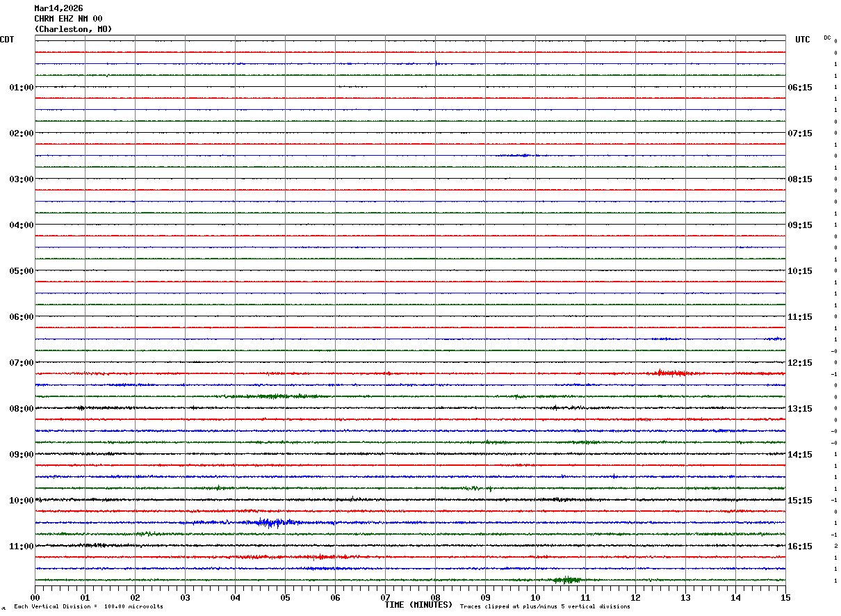Pick minute 10 on the time axis
841x616 pixels.
point(535,597)
